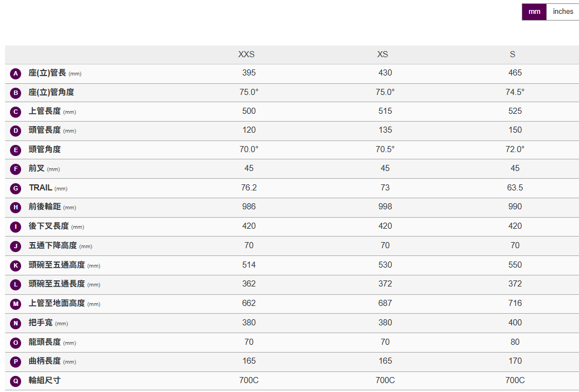579x392 pixels.
Task: Click the Q badge for wheel size
Action: coord(16,381)
